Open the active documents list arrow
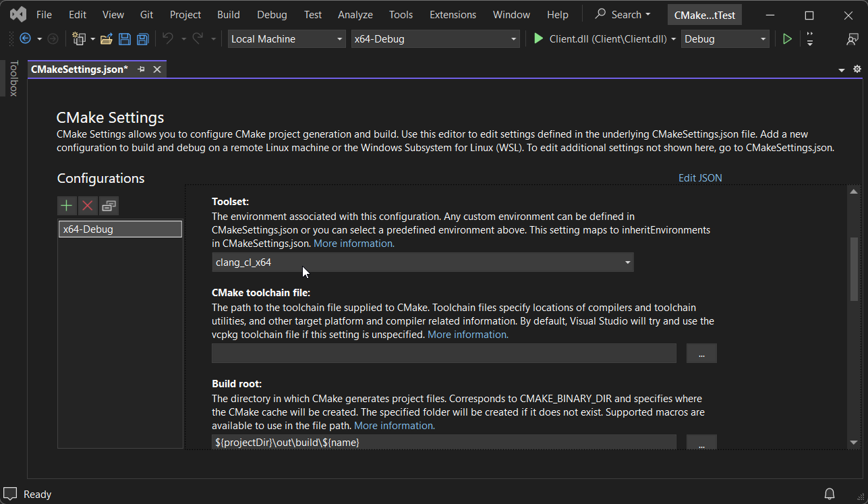 [x=842, y=70]
